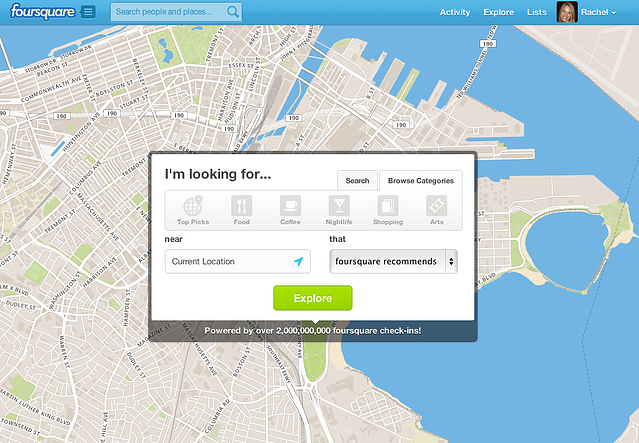Click the I-90 shield near Huntington Ave
This screenshot has height=443, width=639.
pyautogui.click(x=112, y=114)
